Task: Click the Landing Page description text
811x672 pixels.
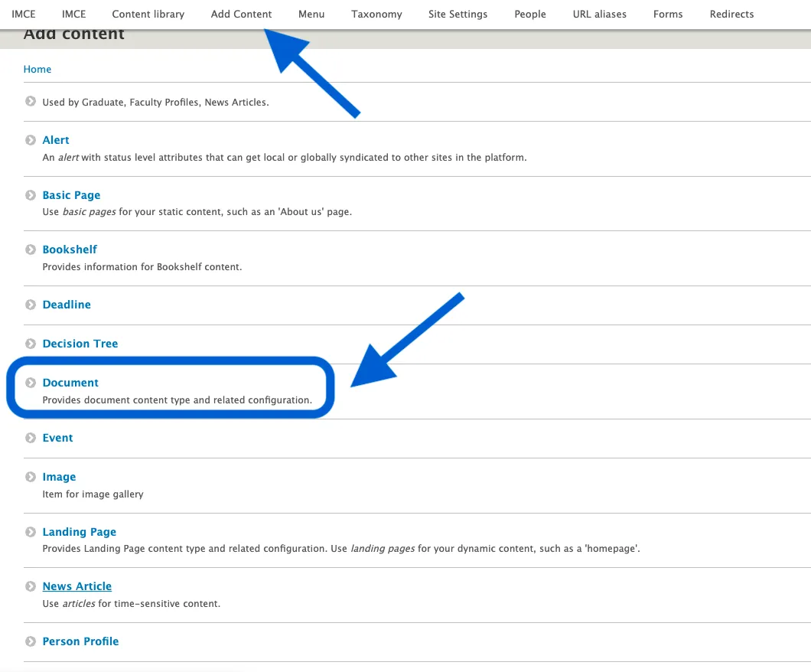Action: click(341, 548)
